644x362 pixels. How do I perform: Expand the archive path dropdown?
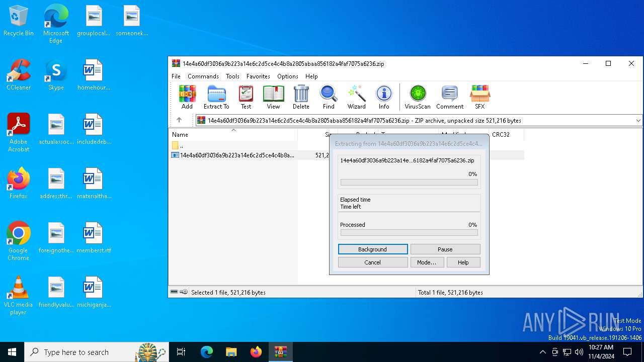(638, 121)
